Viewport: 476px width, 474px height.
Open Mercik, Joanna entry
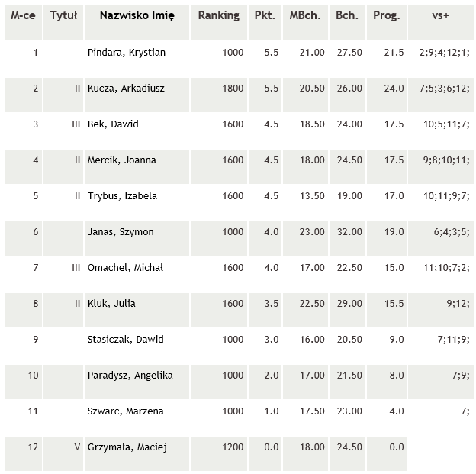coord(122,160)
